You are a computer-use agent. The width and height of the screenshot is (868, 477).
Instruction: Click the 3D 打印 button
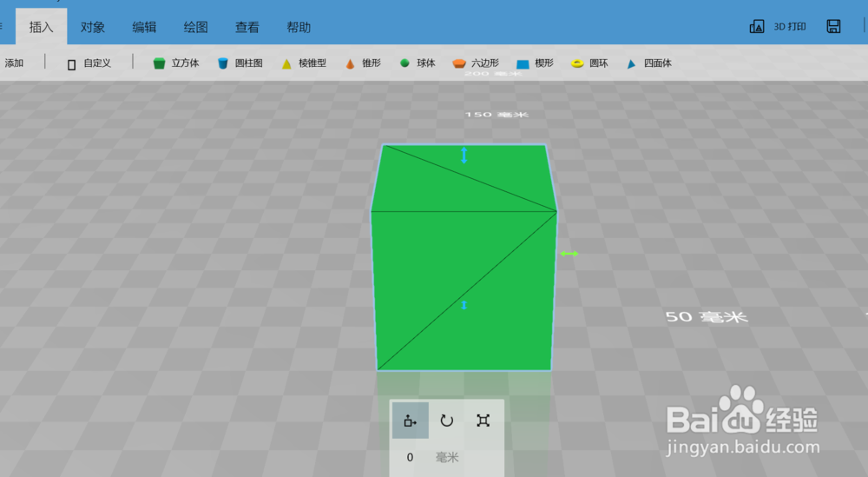778,27
